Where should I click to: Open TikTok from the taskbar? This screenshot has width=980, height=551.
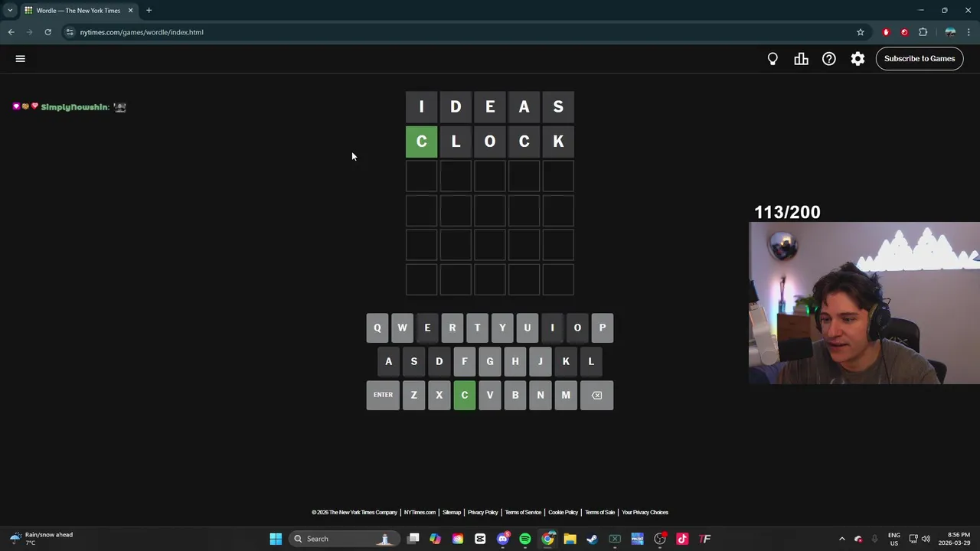pos(682,539)
